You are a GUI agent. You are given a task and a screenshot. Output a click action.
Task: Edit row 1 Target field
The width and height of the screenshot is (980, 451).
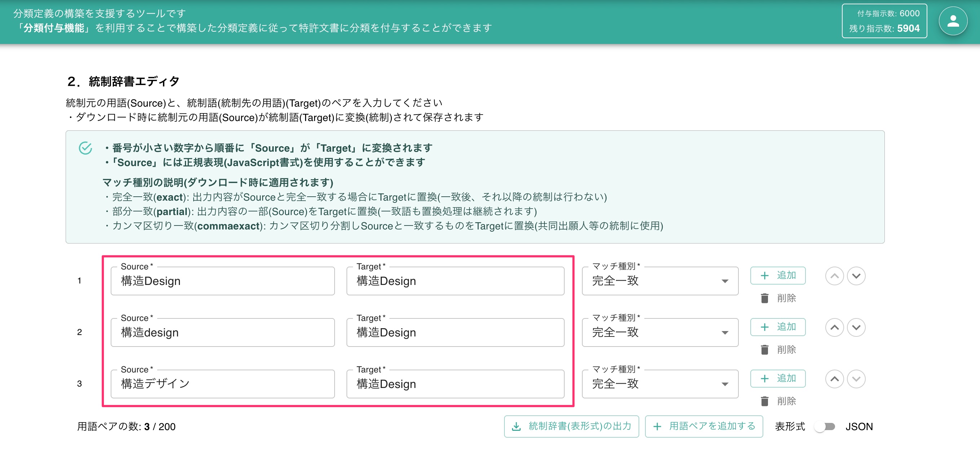click(455, 281)
